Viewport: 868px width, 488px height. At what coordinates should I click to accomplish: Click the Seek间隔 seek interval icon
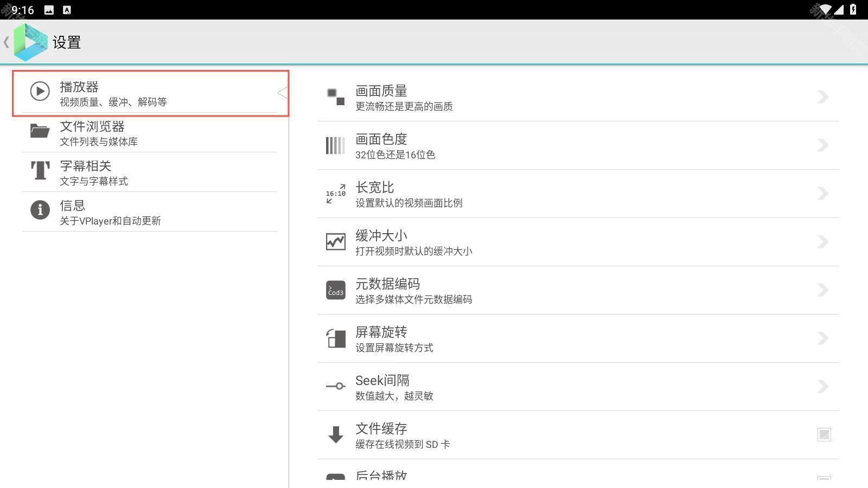coord(335,386)
